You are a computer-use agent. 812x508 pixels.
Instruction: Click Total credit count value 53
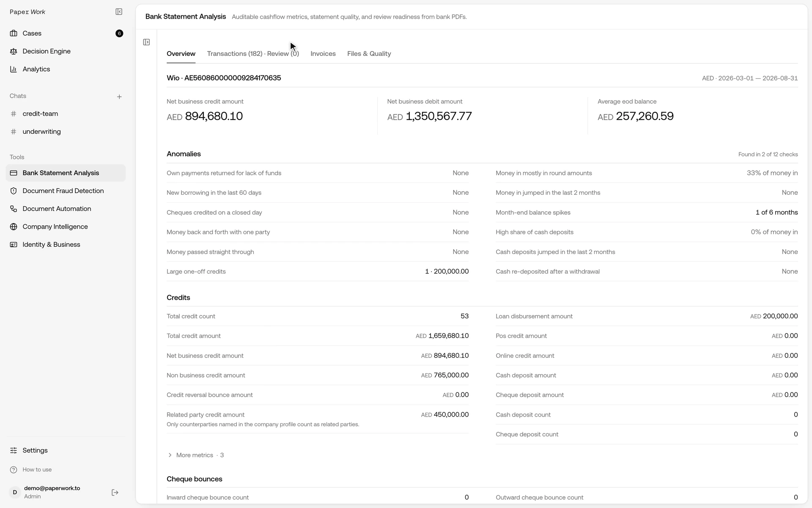[464, 316]
